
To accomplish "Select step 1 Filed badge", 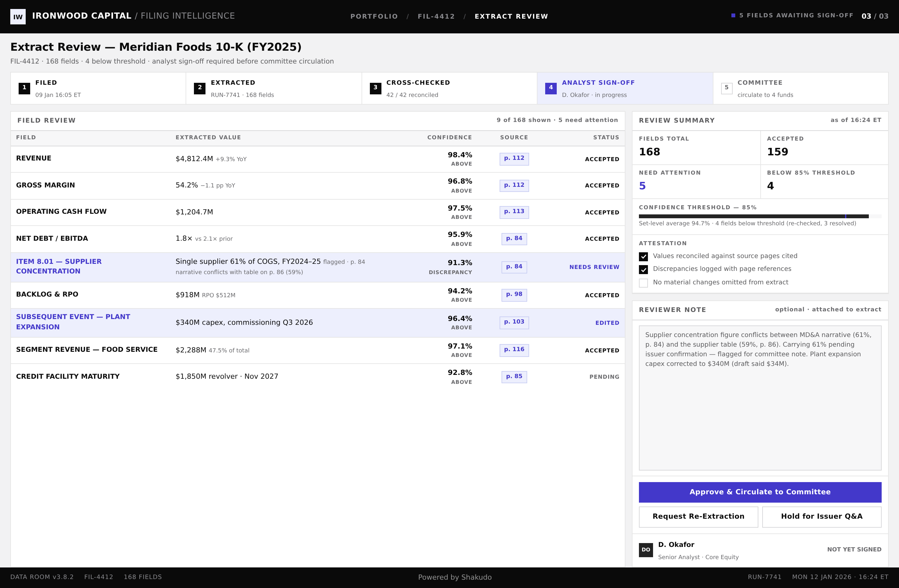I will (x=24, y=88).
